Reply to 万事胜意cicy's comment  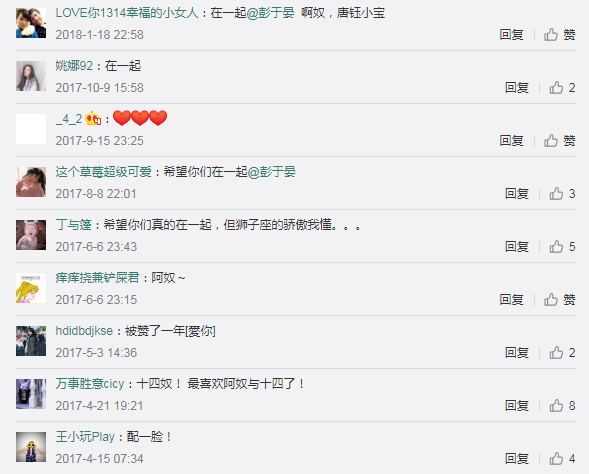coord(517,406)
